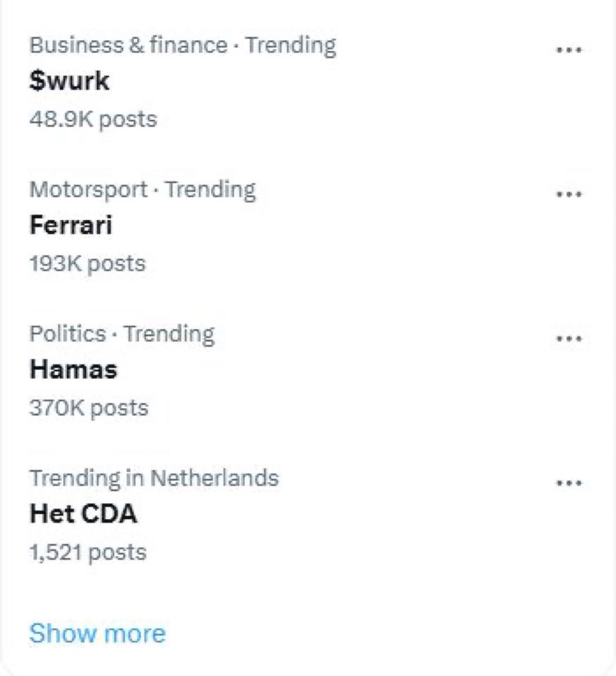Open more options for Het CDA trend
The height and width of the screenshot is (676, 616).
[x=568, y=483]
